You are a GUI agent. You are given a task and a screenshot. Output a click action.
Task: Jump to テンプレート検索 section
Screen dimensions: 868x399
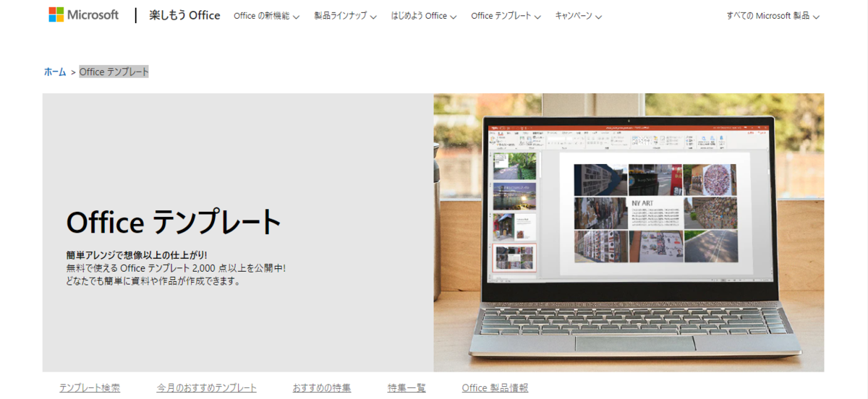(90, 388)
